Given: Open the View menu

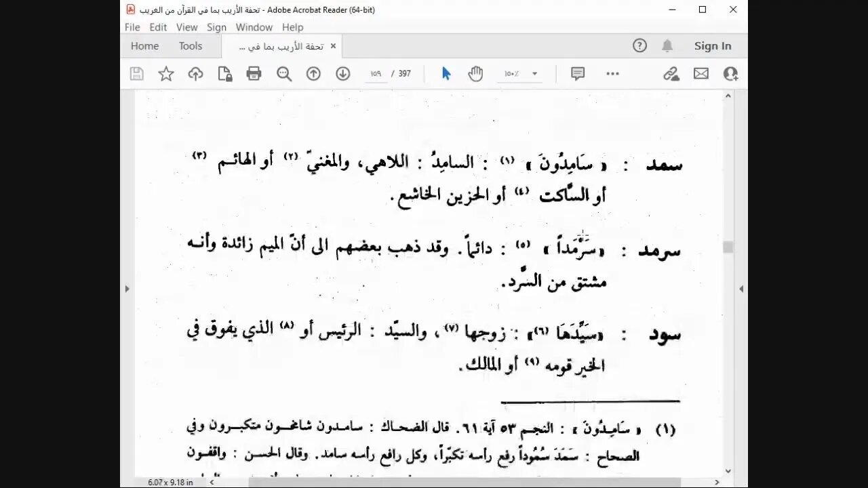Looking at the screenshot, I should pyautogui.click(x=187, y=27).
